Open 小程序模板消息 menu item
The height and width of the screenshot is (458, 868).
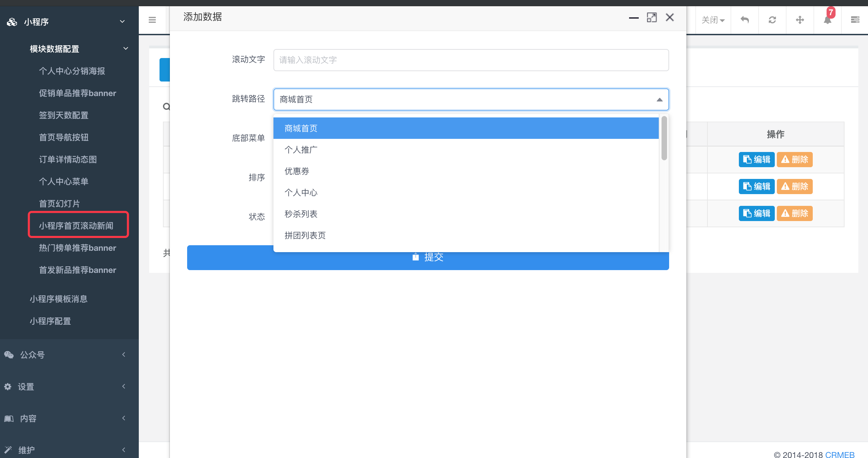coord(58,299)
